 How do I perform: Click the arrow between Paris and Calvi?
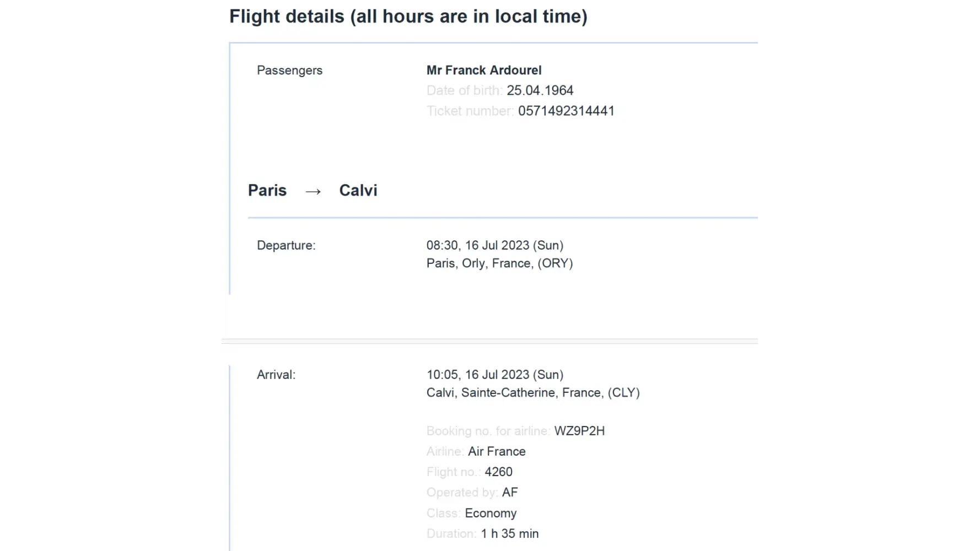tap(313, 191)
